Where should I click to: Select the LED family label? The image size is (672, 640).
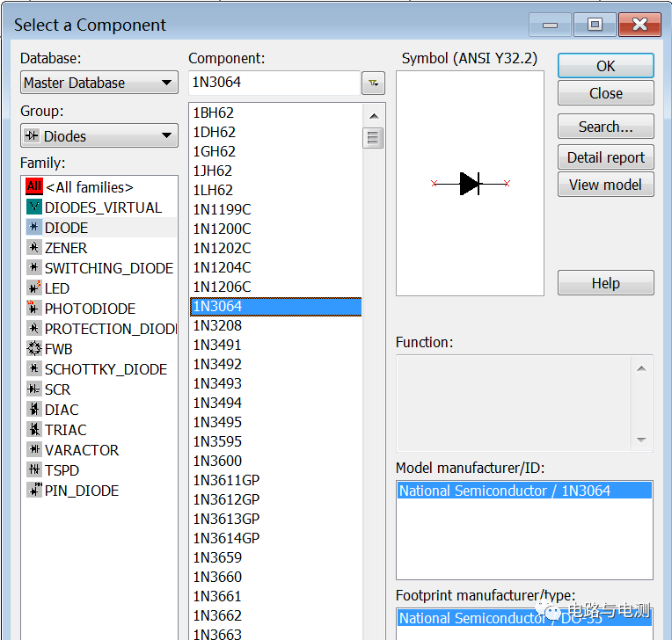pos(57,288)
